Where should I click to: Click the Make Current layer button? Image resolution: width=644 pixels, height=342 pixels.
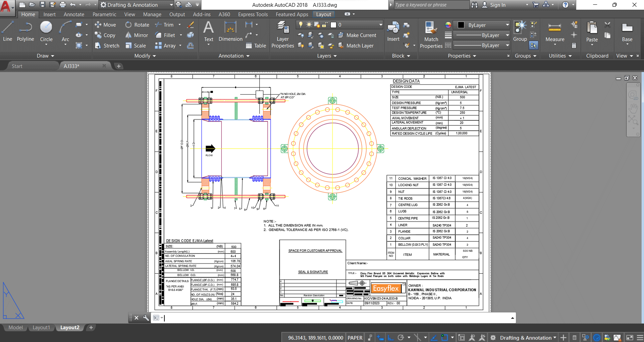point(357,35)
